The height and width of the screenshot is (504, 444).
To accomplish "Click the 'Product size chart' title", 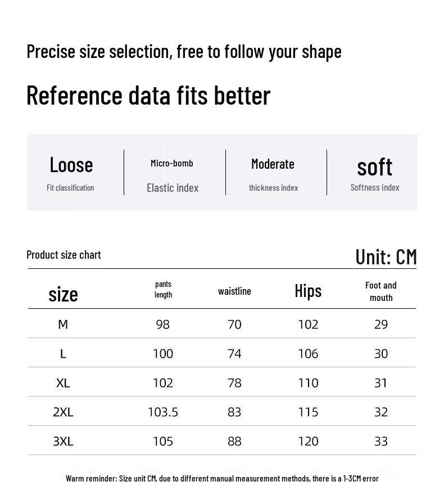I will [64, 255].
